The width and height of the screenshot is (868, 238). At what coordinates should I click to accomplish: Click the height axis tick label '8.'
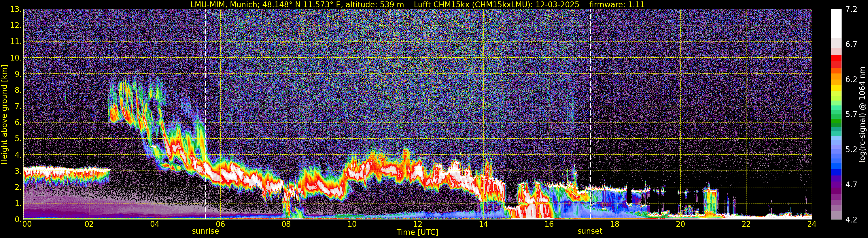(x=18, y=90)
